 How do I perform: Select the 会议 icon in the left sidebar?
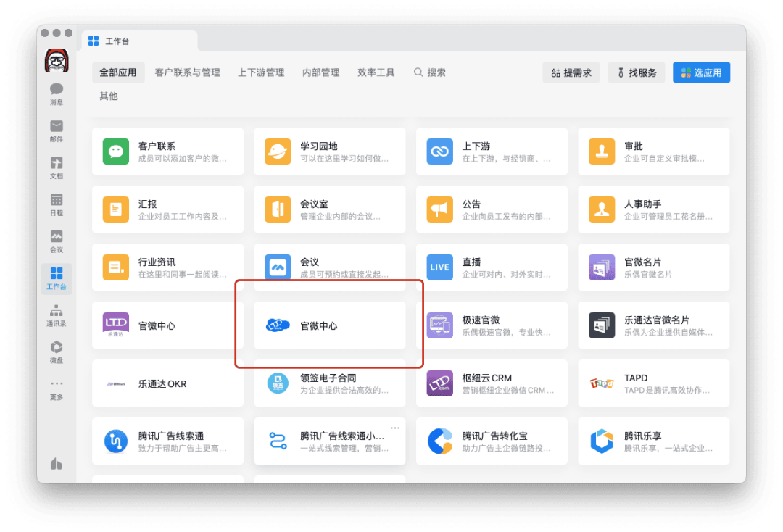[x=57, y=241]
